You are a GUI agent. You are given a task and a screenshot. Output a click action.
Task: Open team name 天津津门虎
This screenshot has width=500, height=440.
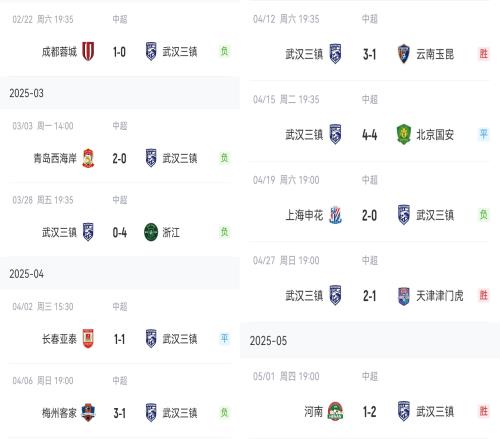[x=440, y=296]
